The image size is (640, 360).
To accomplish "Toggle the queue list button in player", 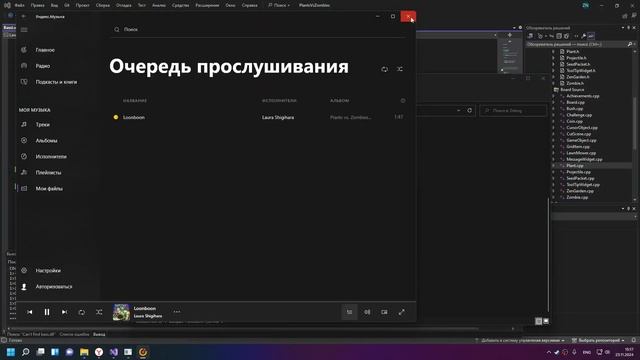I will tap(349, 312).
